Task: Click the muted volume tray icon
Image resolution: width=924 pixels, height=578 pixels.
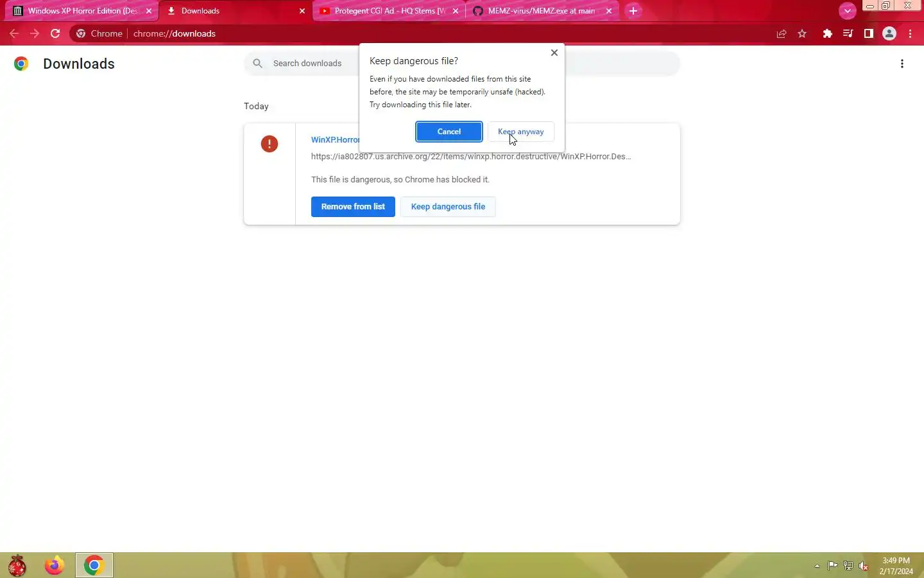Action: pos(864,566)
